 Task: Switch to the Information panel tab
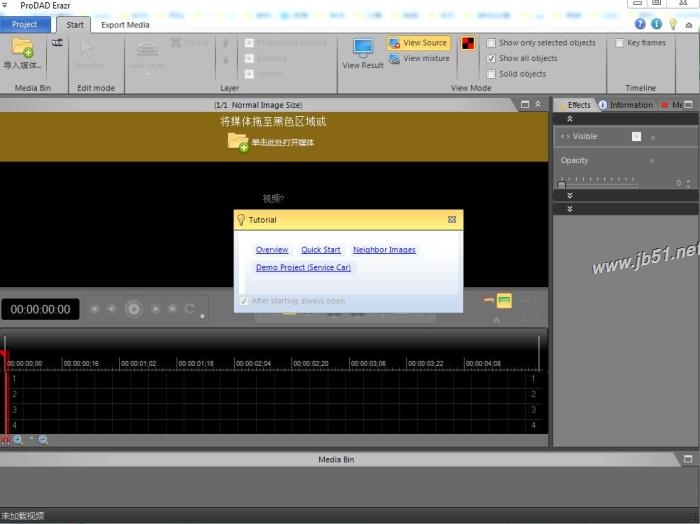(x=627, y=105)
